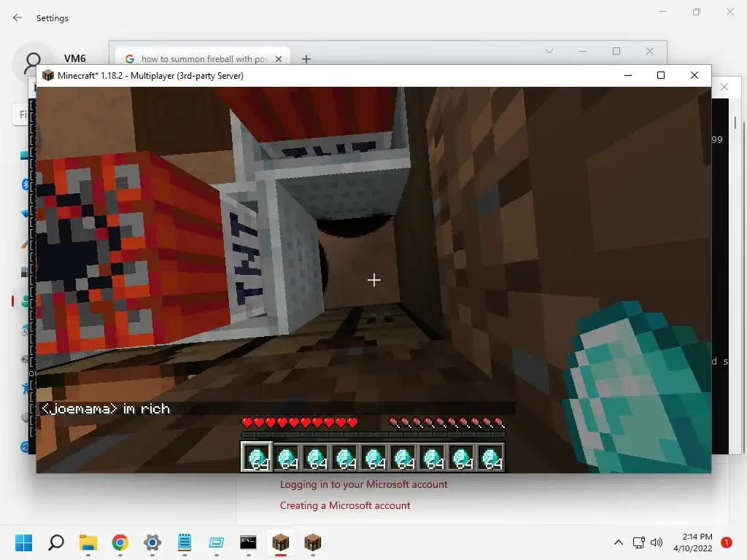The height and width of the screenshot is (560, 747).
Task: Click the health hearts bar
Action: [300, 422]
